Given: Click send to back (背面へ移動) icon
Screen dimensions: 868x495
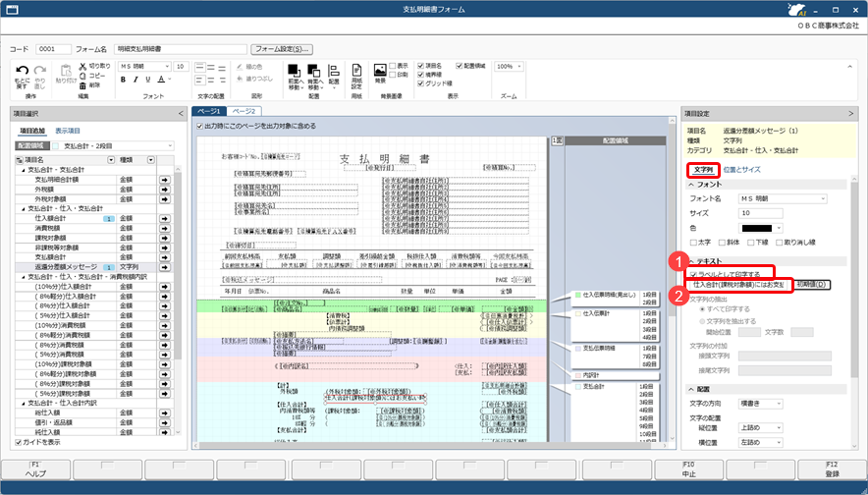Looking at the screenshot, I should [x=314, y=71].
